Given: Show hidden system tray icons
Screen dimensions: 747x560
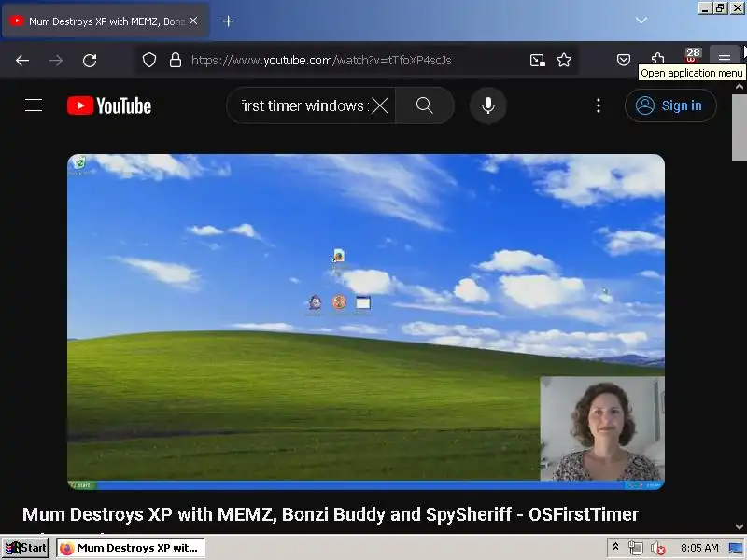Looking at the screenshot, I should coord(615,547).
